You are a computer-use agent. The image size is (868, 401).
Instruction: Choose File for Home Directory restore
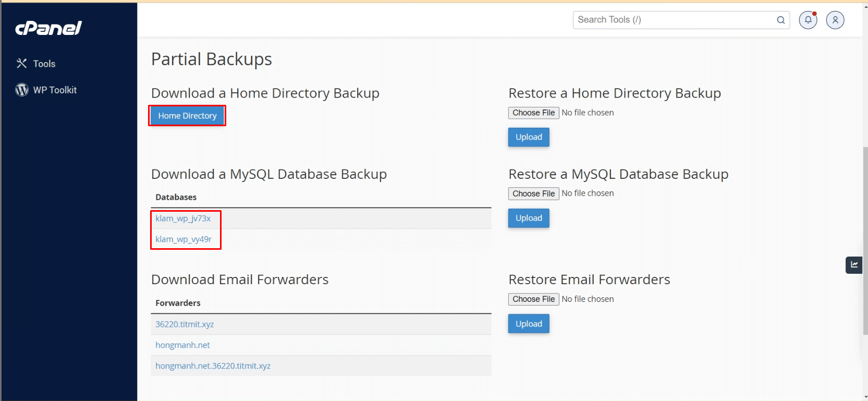534,113
